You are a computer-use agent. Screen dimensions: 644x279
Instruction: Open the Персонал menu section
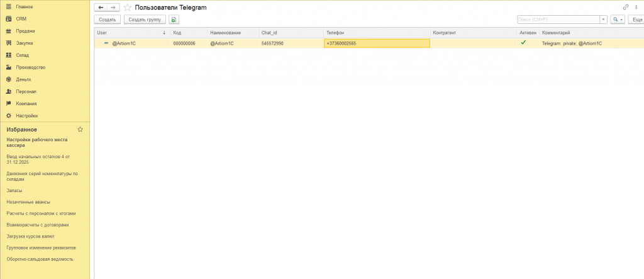point(26,92)
